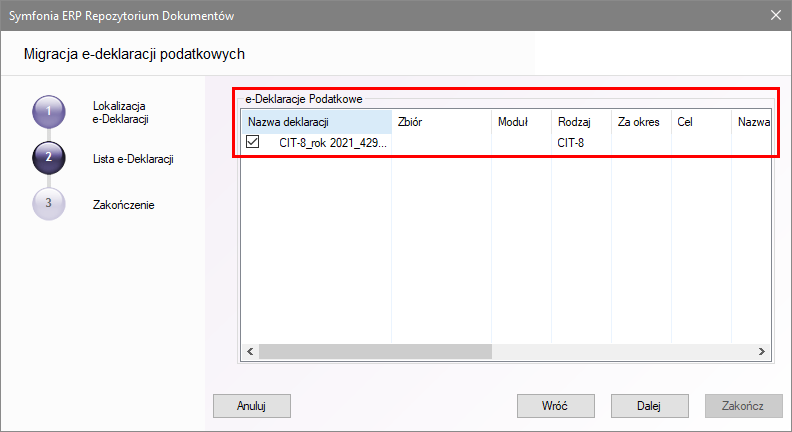Click the Lokalizacja e-Deklaracji step label
Screen dimensions: 792x432
(x=120, y=112)
